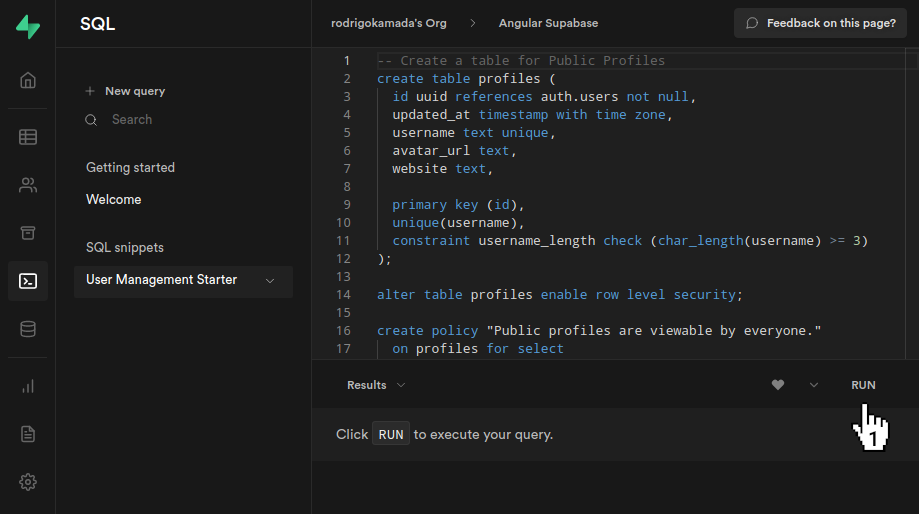Expand the User Management Starter chevron
The image size is (919, 514).
click(x=269, y=281)
